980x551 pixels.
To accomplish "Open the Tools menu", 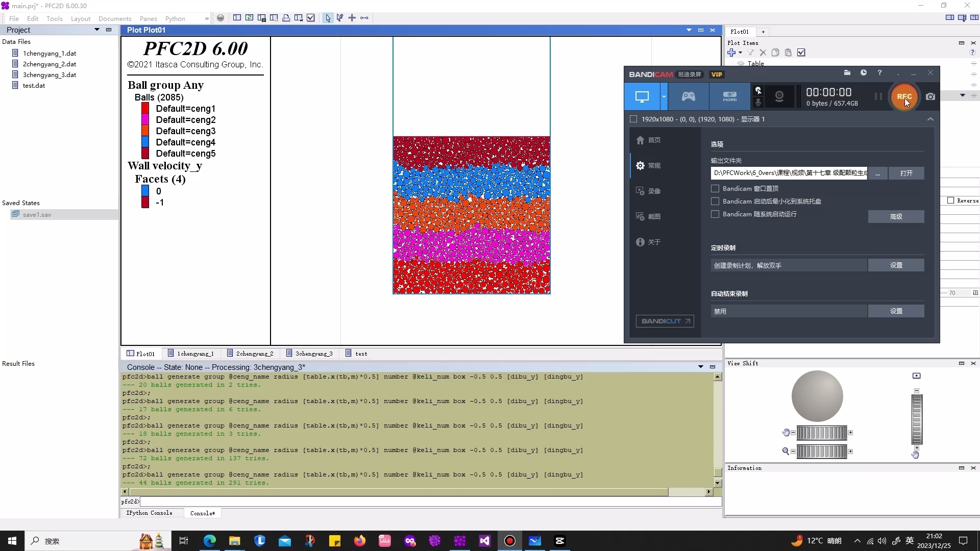I will [x=54, y=18].
